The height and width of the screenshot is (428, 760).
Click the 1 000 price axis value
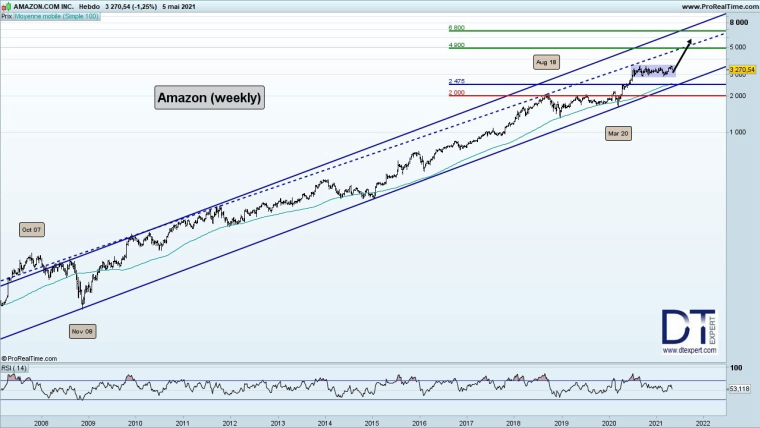click(x=738, y=132)
